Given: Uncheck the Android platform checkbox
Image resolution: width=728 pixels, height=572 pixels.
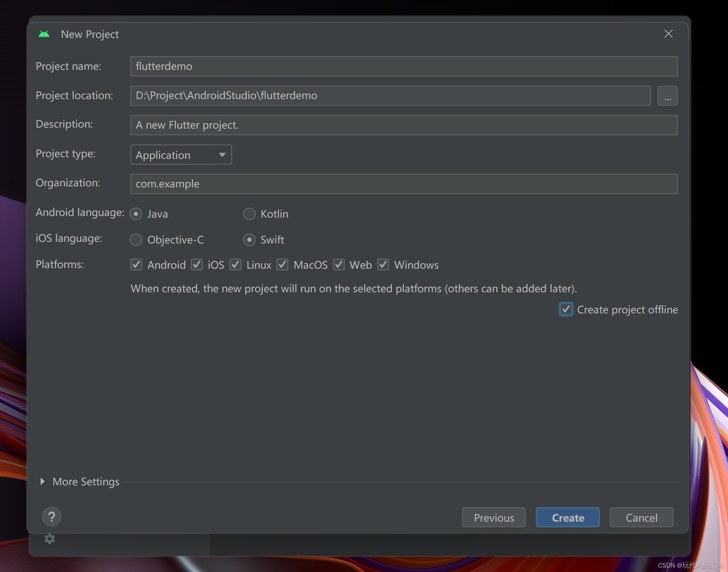Looking at the screenshot, I should coord(136,265).
